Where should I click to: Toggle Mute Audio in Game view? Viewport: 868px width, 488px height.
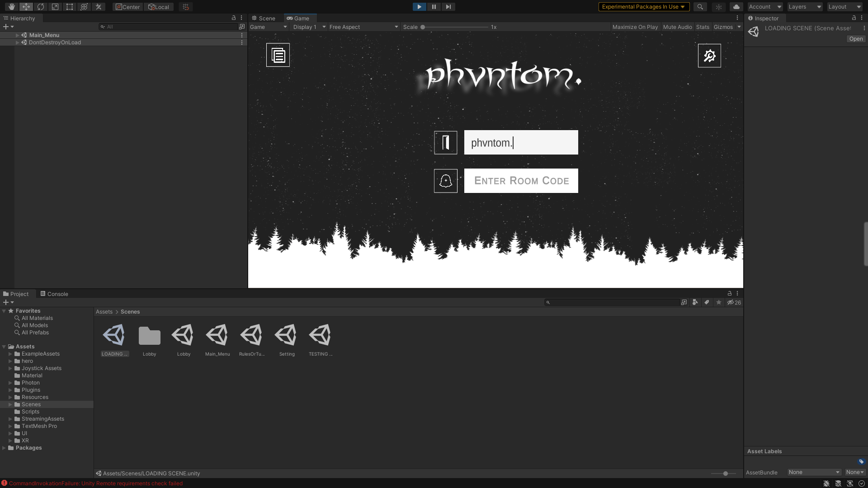tap(677, 27)
